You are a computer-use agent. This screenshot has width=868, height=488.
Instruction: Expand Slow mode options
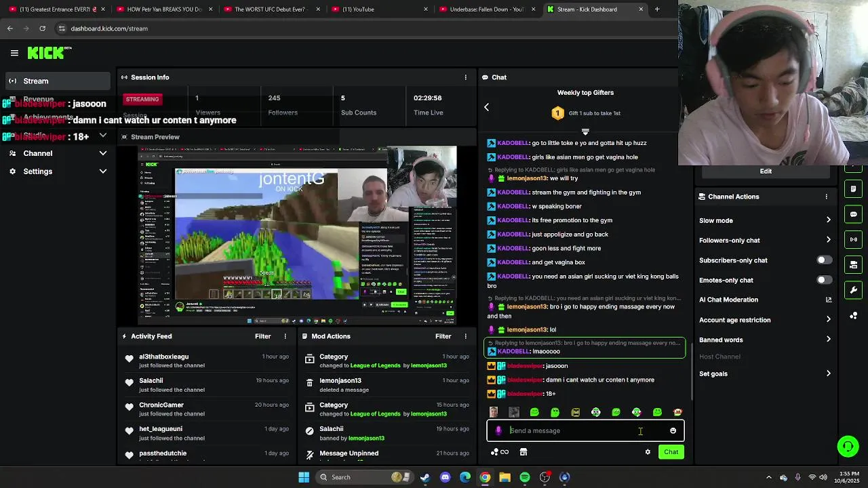(x=828, y=220)
